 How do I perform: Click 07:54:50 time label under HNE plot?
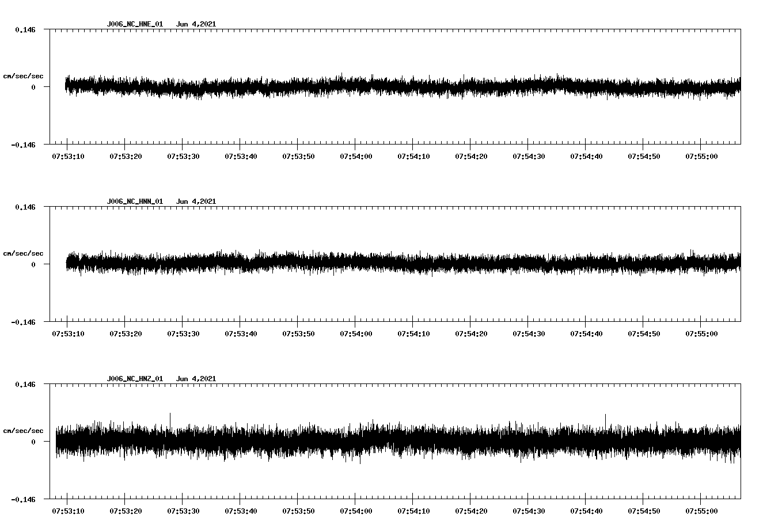click(x=644, y=156)
